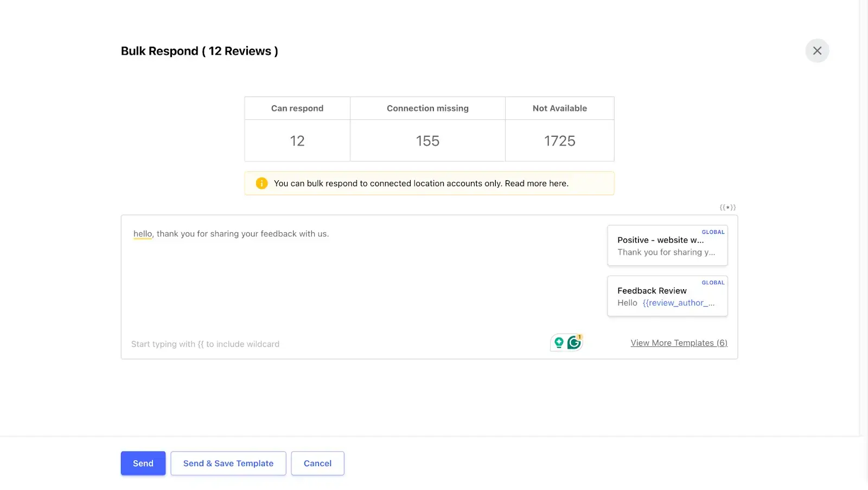The image size is (868, 490).
Task: Click the Not Available count 1725
Action: click(559, 141)
